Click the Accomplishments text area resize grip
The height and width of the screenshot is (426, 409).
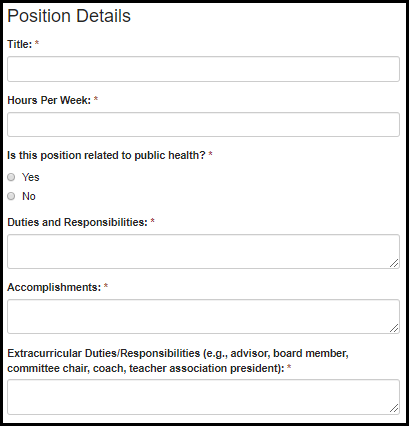pos(394,328)
